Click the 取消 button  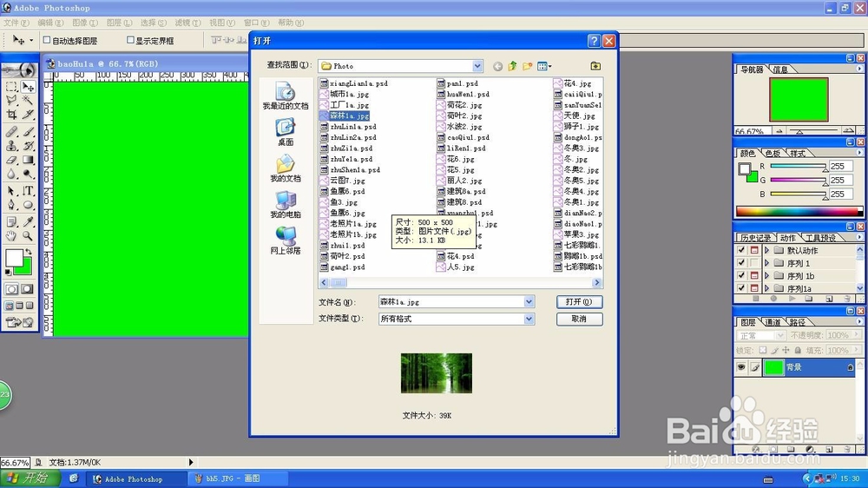579,319
